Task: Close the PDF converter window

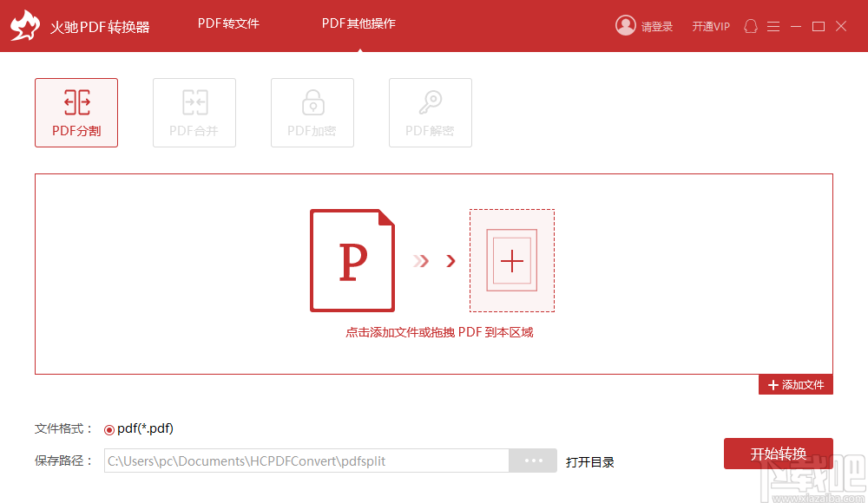Action: pyautogui.click(x=841, y=27)
